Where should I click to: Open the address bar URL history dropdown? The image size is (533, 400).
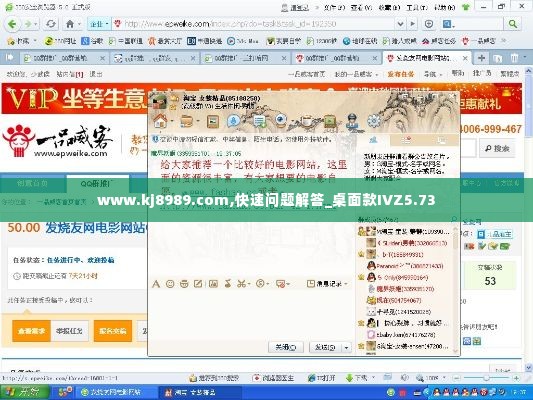400,24
